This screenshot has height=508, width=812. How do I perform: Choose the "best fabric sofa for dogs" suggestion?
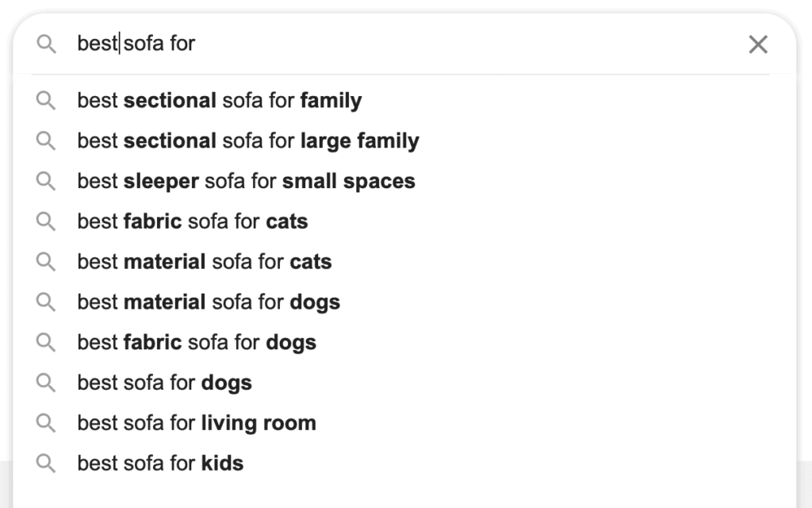196,343
